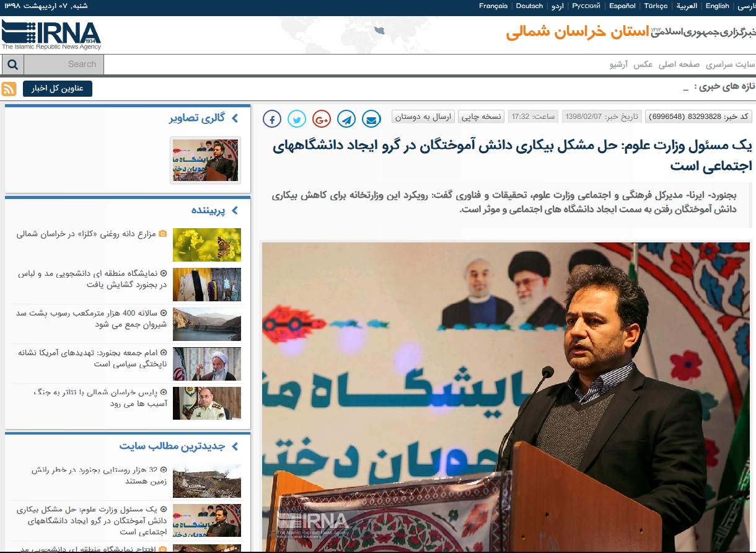Click the IRNA logo
This screenshot has height=553, width=756.
point(51,35)
